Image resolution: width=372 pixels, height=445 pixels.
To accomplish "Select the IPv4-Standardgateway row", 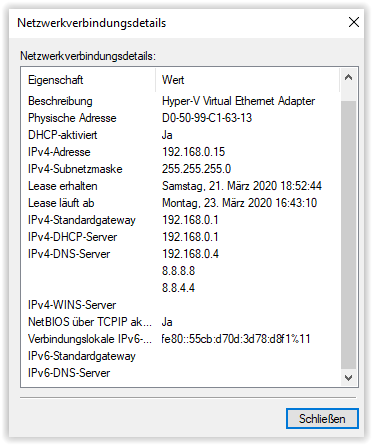I will (181, 220).
